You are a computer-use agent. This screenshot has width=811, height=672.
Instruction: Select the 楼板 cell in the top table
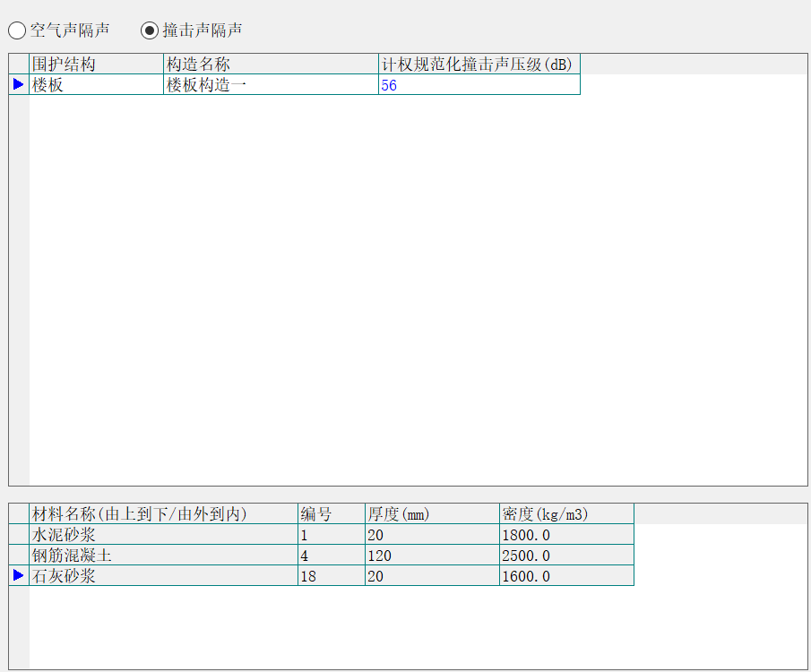click(96, 85)
